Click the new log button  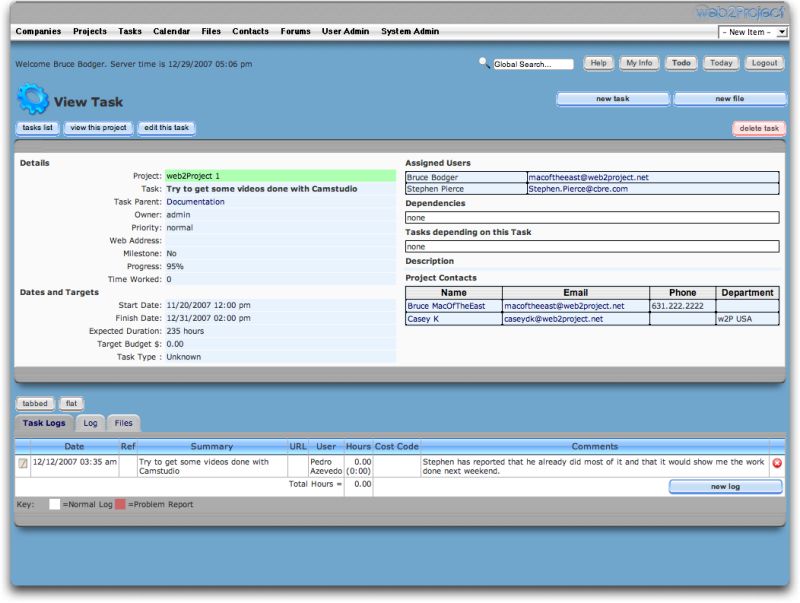pyautogui.click(x=725, y=487)
